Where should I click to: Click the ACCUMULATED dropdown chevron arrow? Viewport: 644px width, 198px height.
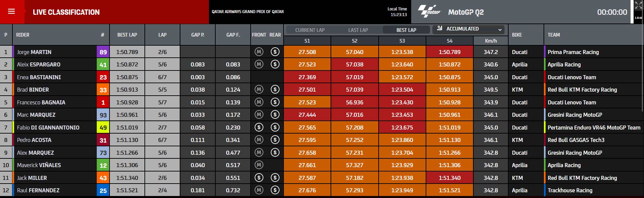[500, 30]
